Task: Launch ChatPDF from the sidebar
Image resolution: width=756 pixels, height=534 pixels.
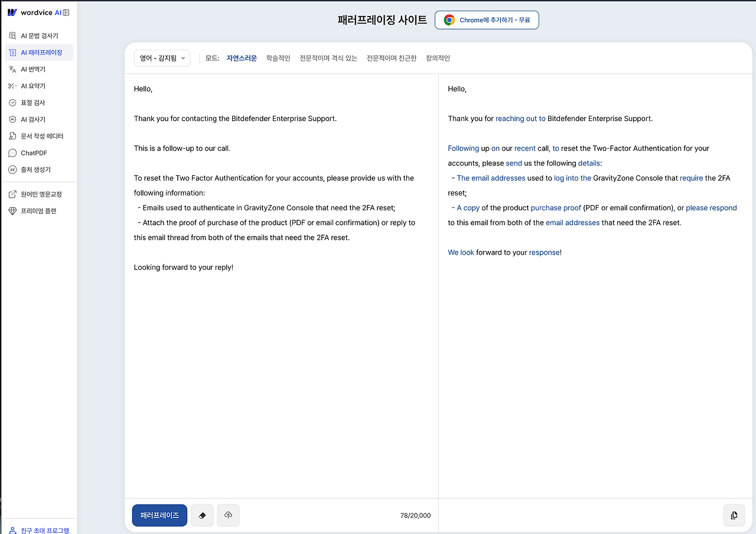Action: 39,153
